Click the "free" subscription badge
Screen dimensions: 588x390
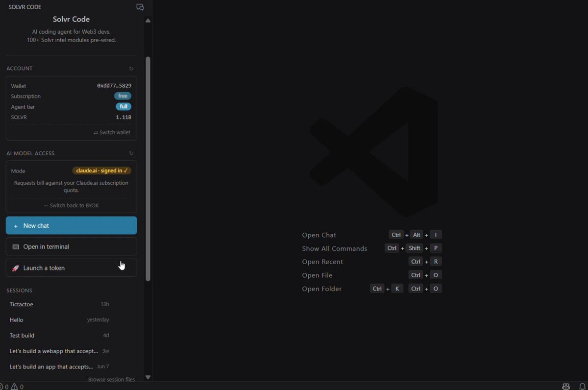click(123, 96)
